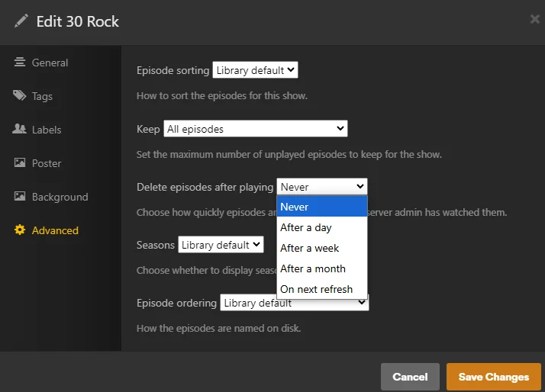Click the Episode ordering label
Viewport: 545px width, 392px height.
coord(176,303)
